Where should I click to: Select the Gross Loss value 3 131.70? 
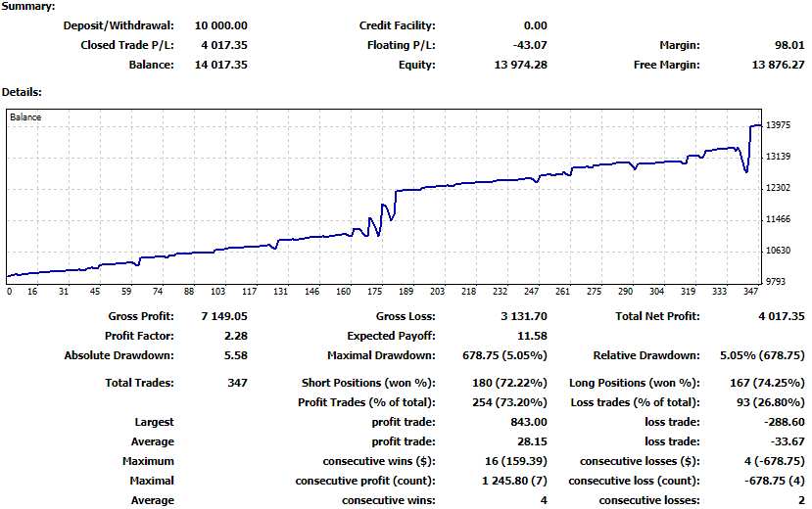(524, 316)
